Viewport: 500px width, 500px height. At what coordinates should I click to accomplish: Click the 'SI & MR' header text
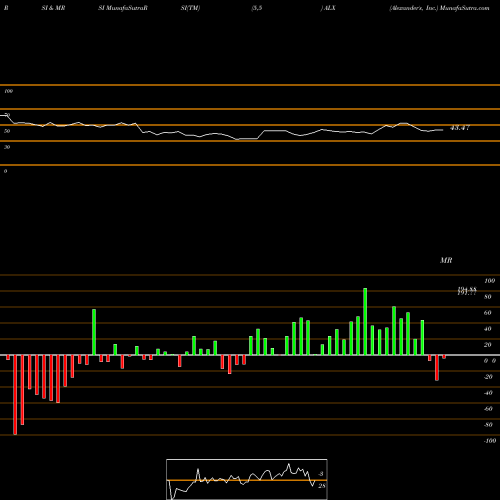53,8
